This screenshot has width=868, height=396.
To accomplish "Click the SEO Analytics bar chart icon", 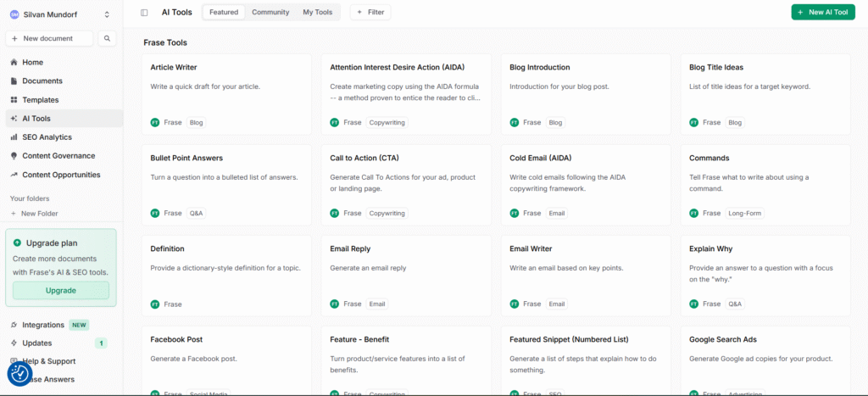I will pos(14,137).
